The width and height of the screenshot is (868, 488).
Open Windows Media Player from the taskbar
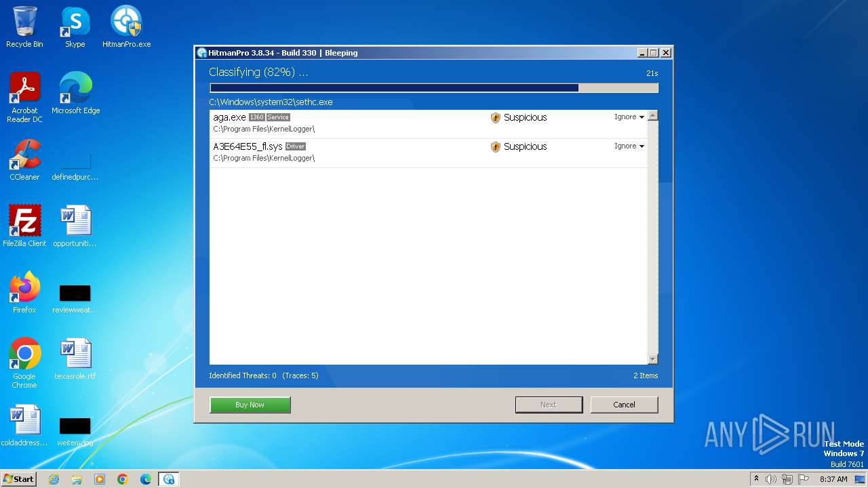click(x=100, y=479)
